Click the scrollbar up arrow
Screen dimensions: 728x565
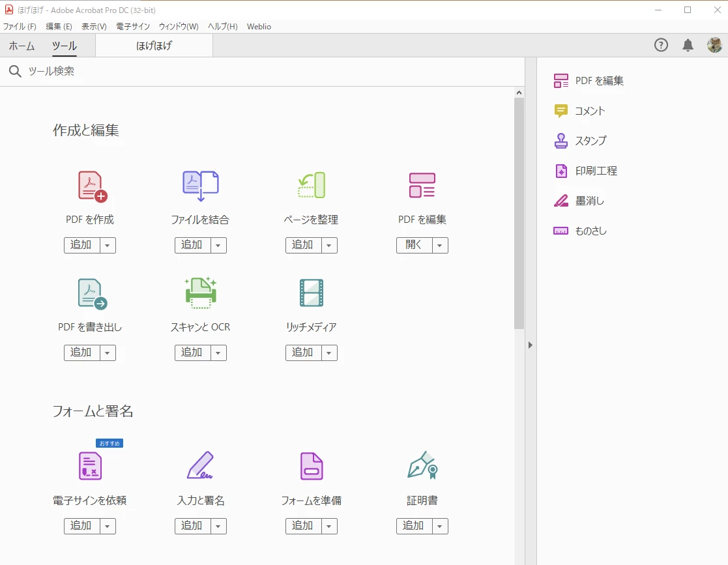[519, 93]
